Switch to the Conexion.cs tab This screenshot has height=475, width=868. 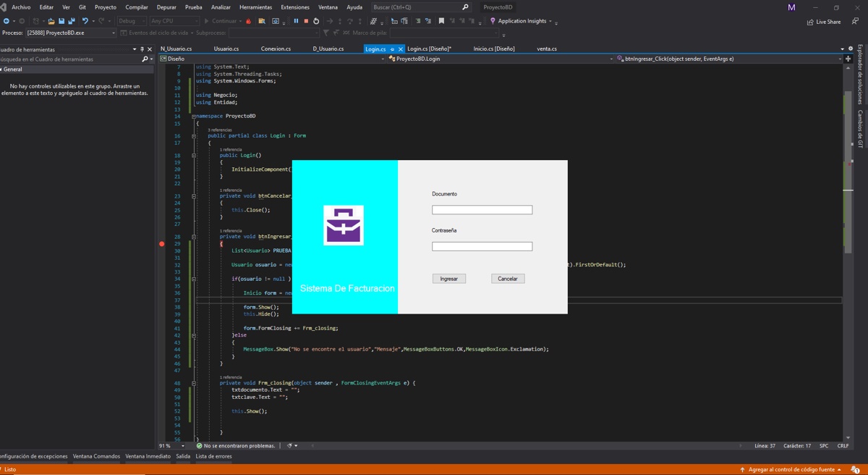point(276,49)
